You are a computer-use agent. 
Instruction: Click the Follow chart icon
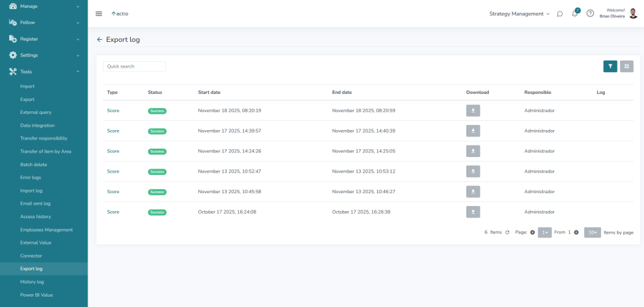coord(13,23)
